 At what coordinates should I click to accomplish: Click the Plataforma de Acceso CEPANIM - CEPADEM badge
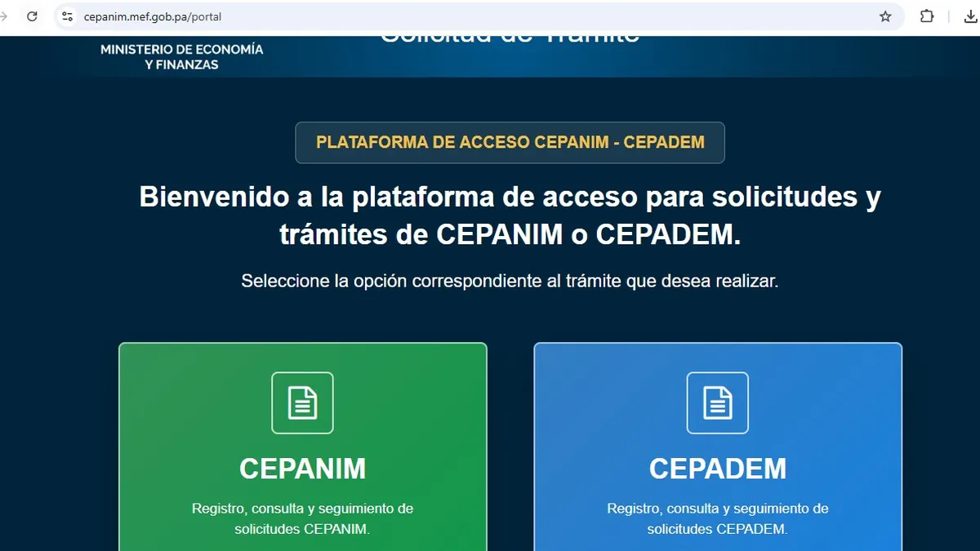click(510, 143)
